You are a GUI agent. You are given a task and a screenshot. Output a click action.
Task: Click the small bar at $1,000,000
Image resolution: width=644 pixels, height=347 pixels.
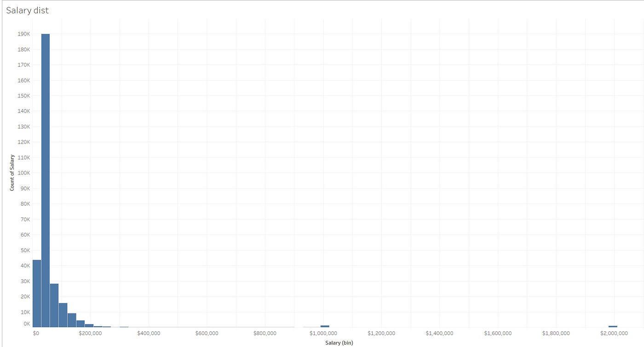coord(325,326)
